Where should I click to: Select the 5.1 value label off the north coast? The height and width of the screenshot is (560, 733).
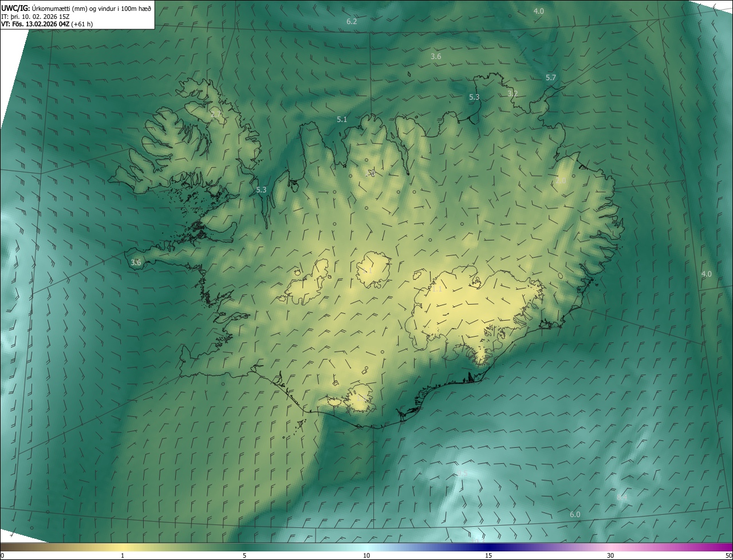tap(342, 119)
